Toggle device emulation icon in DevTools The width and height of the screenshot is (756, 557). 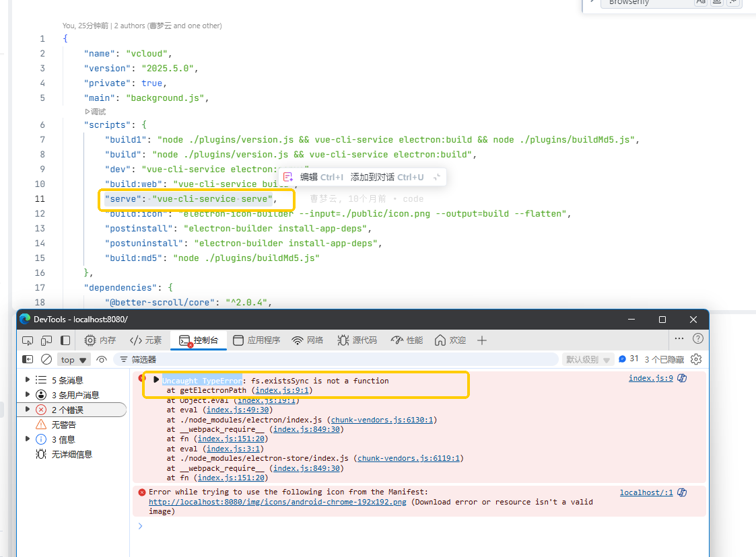point(46,340)
